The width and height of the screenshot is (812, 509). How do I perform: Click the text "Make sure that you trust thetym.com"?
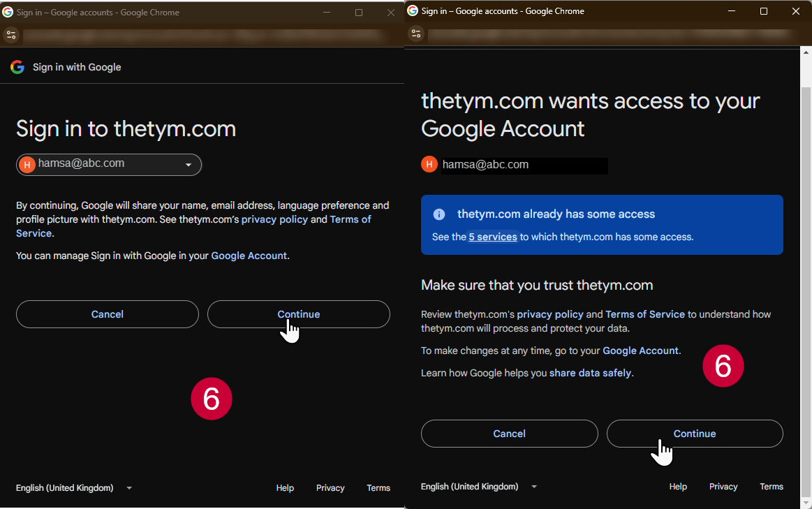pos(537,286)
